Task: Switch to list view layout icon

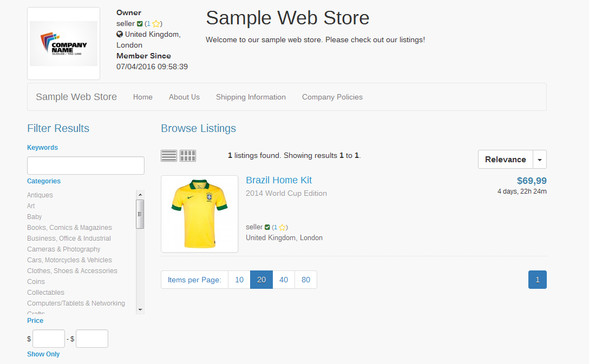Action: (169, 156)
